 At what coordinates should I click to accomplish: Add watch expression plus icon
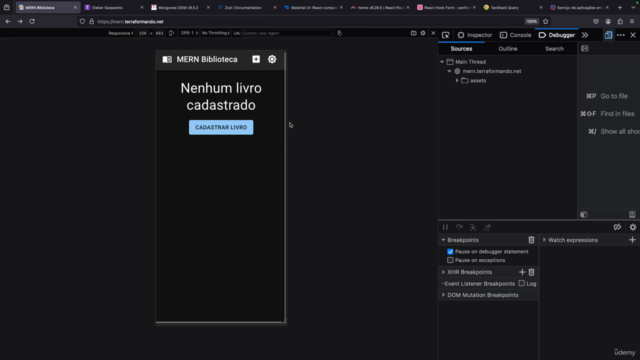(x=632, y=240)
